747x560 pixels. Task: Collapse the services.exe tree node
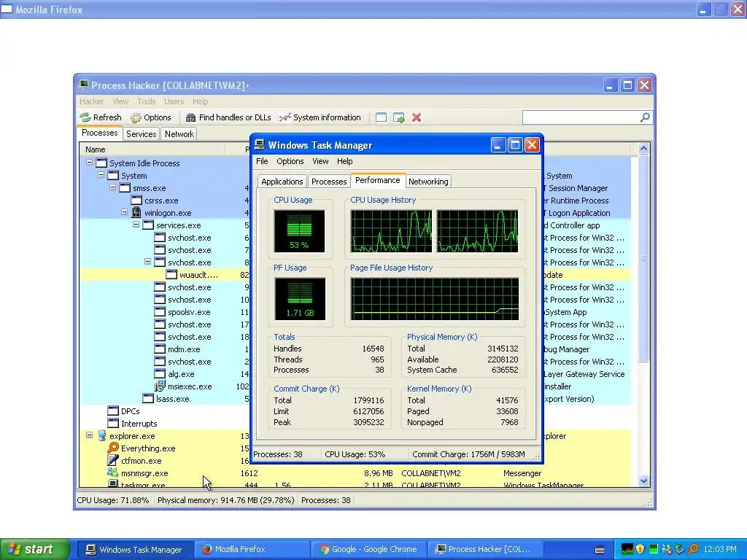coord(136,225)
